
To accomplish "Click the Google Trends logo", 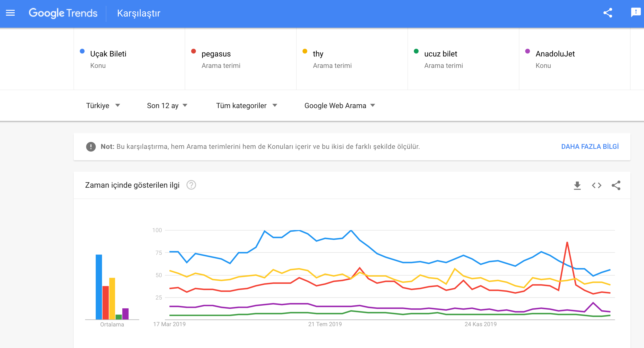I will (63, 13).
